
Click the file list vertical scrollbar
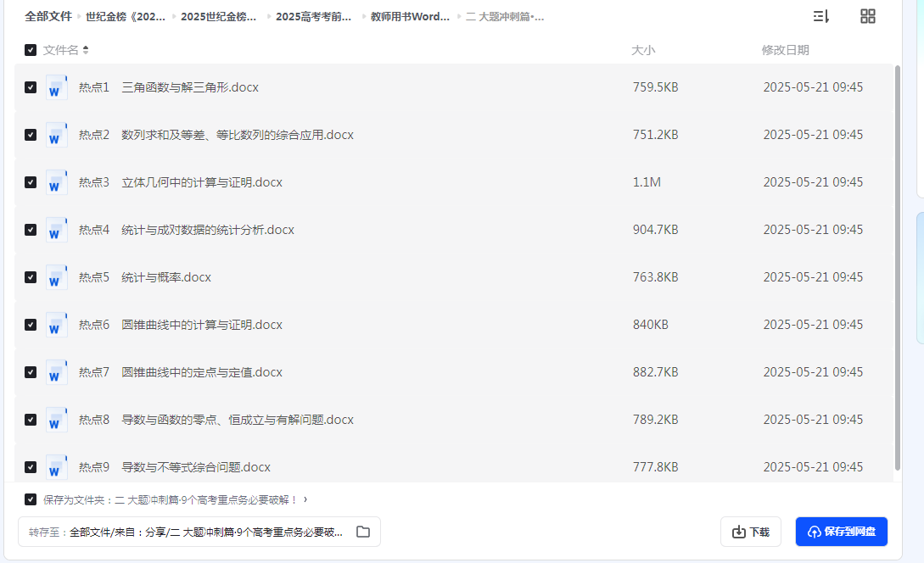pos(898,267)
